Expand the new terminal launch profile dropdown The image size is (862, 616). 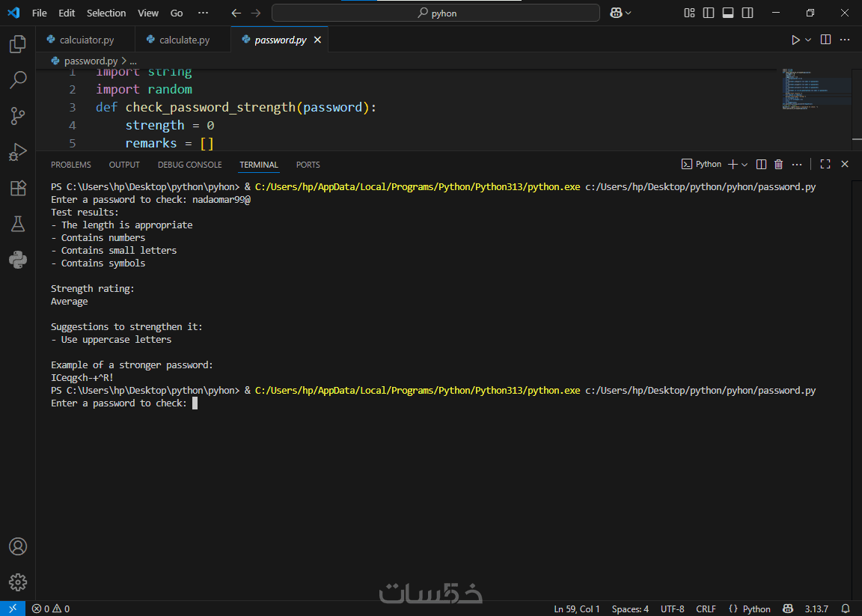click(745, 165)
